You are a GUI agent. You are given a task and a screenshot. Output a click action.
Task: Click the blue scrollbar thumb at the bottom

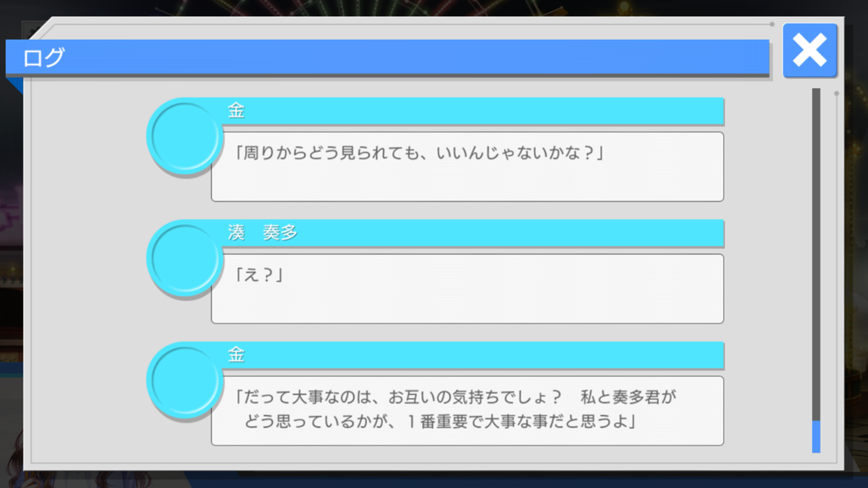[816, 436]
